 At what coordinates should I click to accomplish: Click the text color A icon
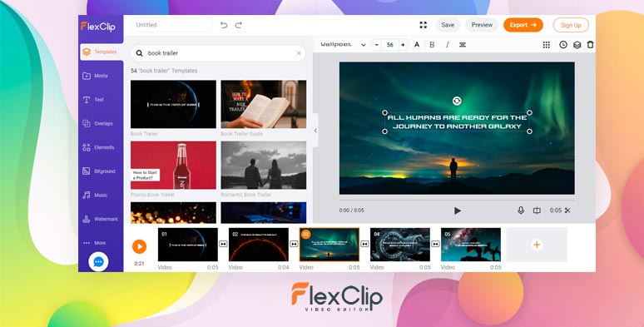pos(417,45)
